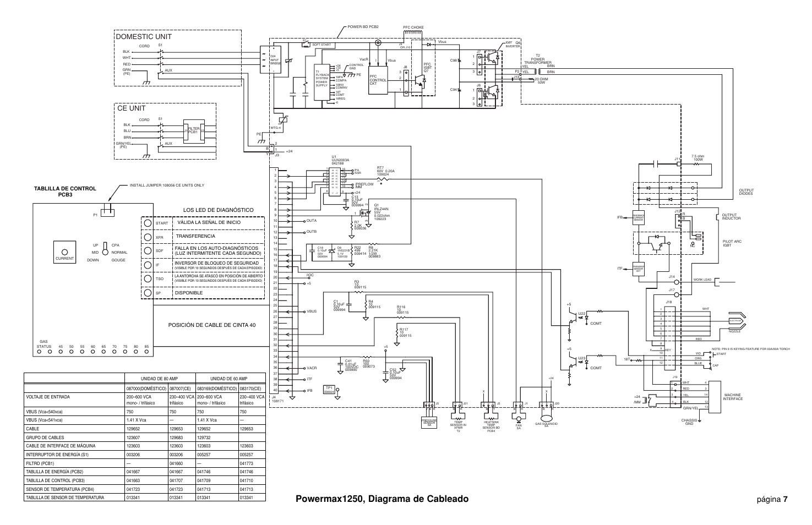
Task: Click the INSTALL JUMPER 108056 CE UNITS ONLY note
Action: (167, 185)
